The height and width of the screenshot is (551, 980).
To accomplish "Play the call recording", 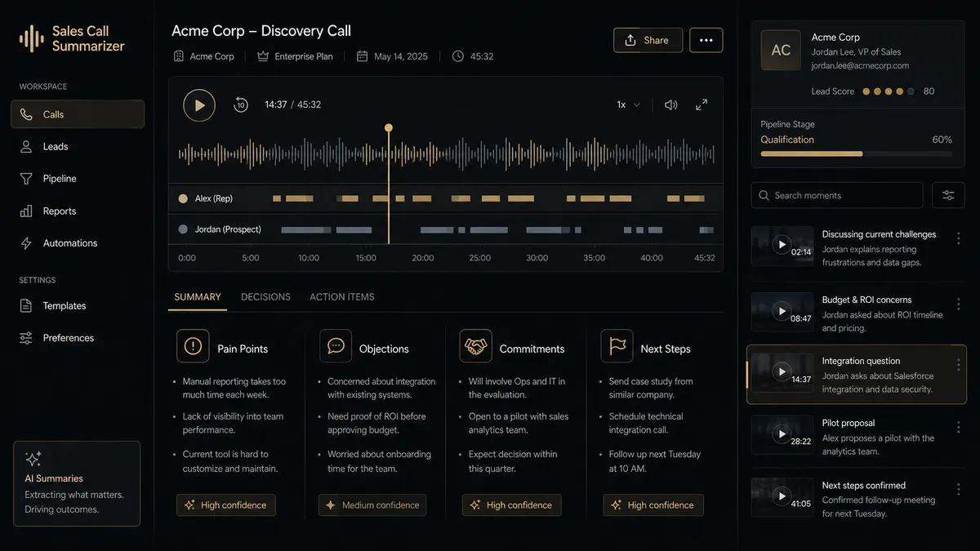I will (x=199, y=105).
